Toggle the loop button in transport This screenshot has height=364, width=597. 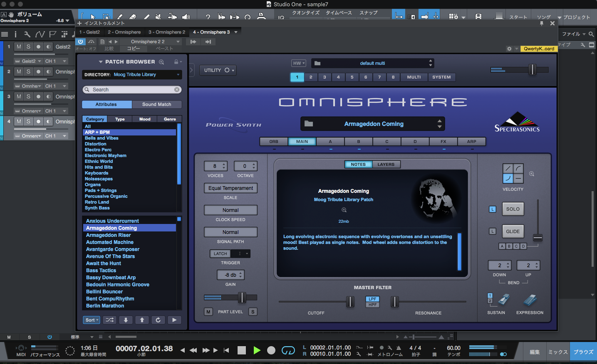[x=288, y=350]
